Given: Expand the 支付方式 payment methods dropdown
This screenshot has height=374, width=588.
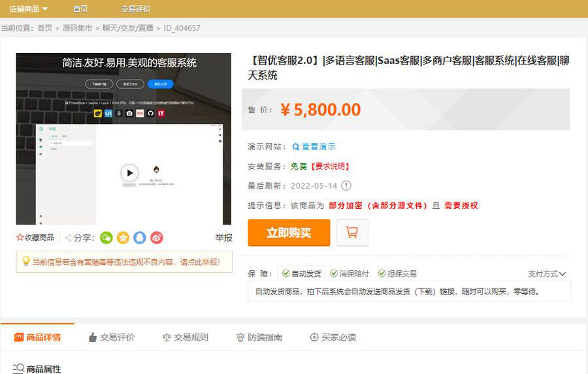Looking at the screenshot, I should click(x=547, y=273).
